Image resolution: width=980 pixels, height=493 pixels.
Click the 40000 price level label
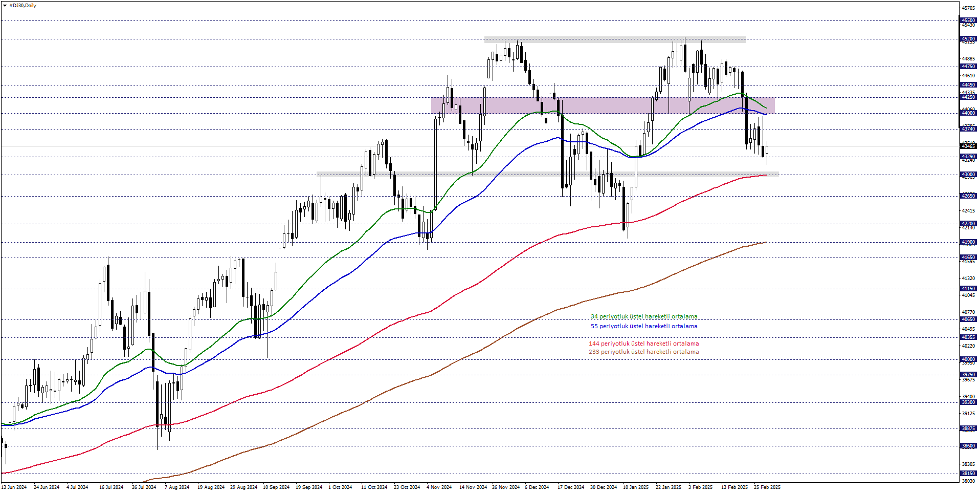[x=968, y=359]
